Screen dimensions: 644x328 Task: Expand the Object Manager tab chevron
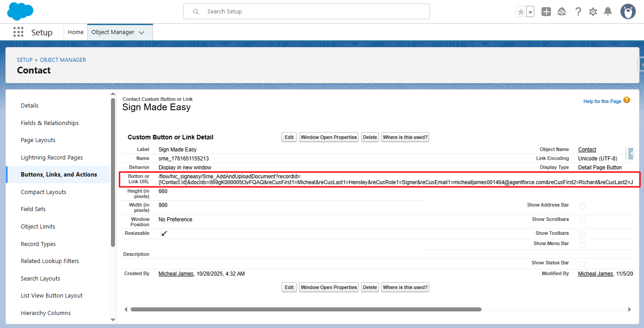pyautogui.click(x=142, y=33)
